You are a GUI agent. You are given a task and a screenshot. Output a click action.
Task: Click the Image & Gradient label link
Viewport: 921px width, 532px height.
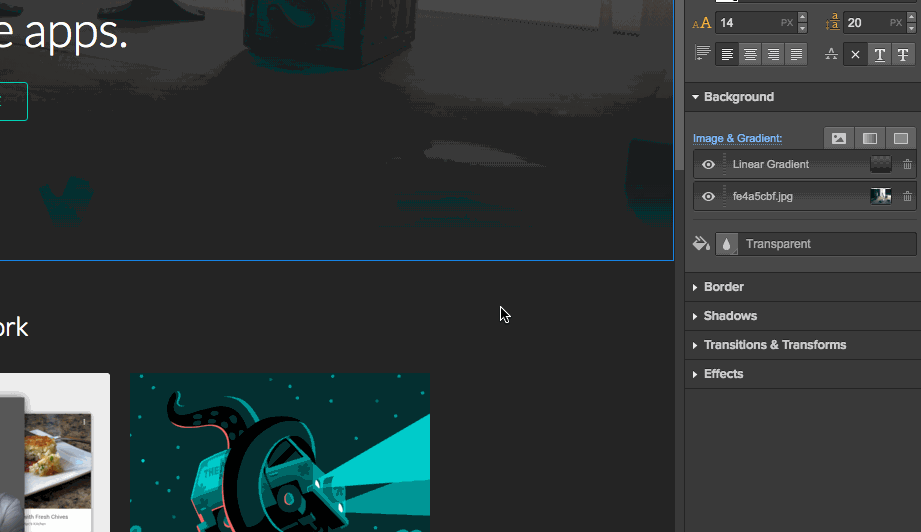pyautogui.click(x=737, y=138)
